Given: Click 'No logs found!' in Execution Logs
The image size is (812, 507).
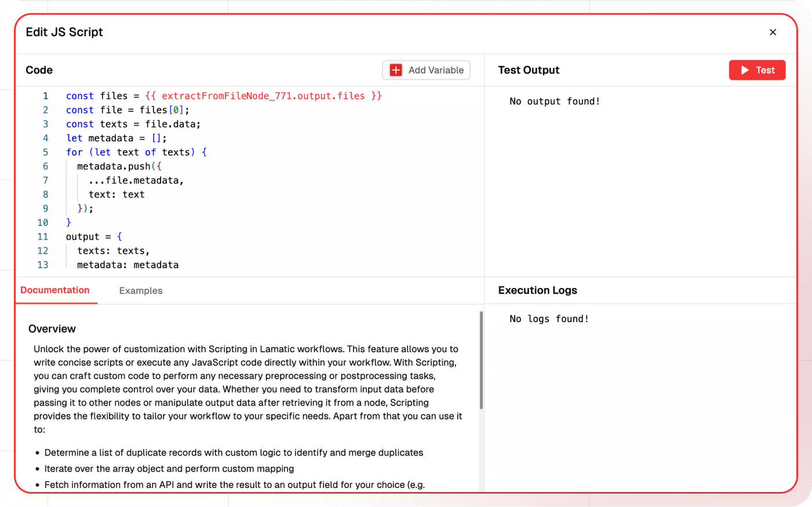Looking at the screenshot, I should pyautogui.click(x=549, y=319).
